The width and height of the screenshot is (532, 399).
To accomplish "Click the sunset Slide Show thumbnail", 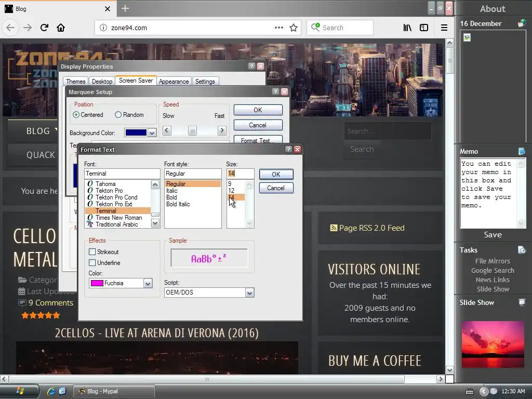I will (x=493, y=344).
